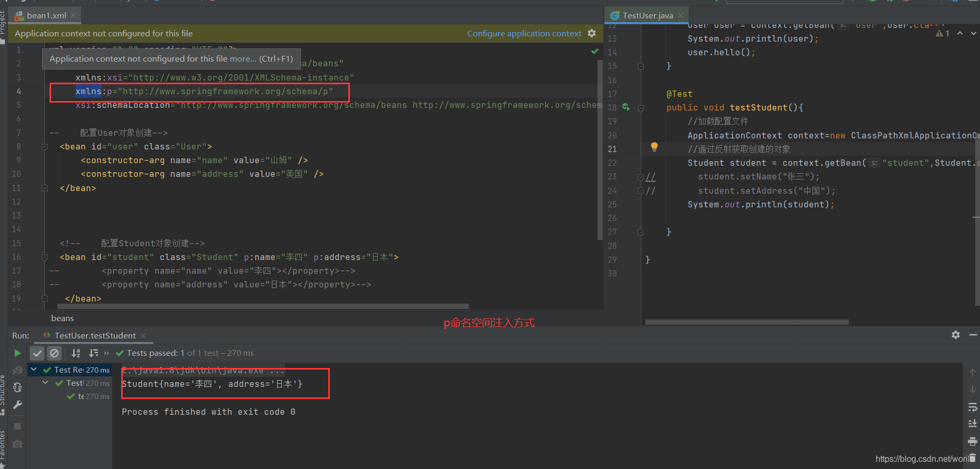Hide the Run tool window

[973, 335]
